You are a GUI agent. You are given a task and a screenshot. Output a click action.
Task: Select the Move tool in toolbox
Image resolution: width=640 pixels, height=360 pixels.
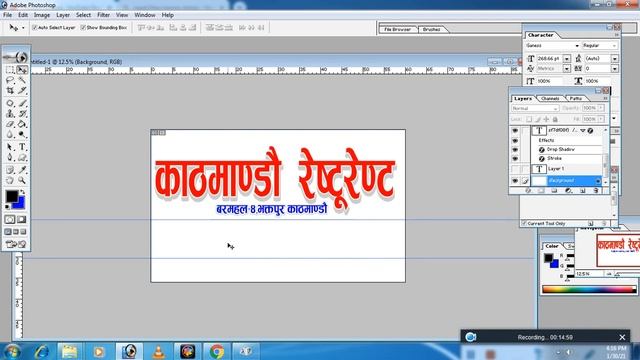click(22, 70)
